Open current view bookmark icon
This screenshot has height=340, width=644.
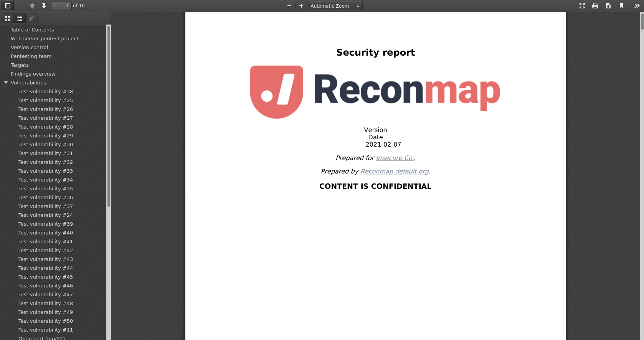pyautogui.click(x=621, y=6)
